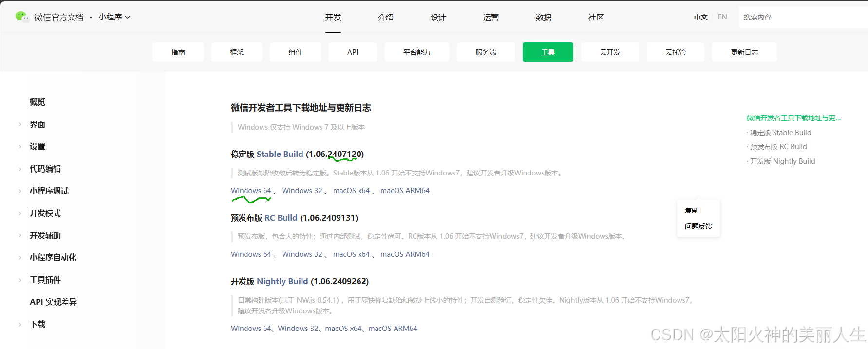The image size is (868, 349).
Task: Open the 指南 sub-navigation button
Action: click(x=178, y=52)
